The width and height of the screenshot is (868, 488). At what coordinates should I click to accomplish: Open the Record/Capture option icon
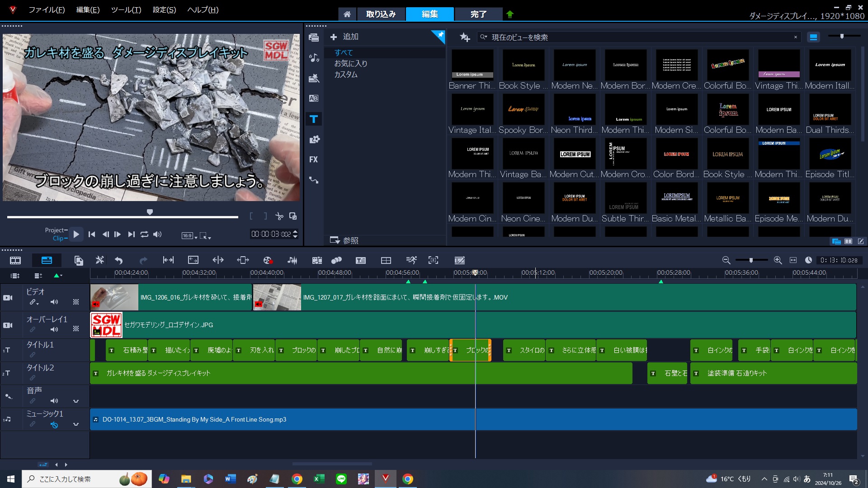[x=268, y=260]
